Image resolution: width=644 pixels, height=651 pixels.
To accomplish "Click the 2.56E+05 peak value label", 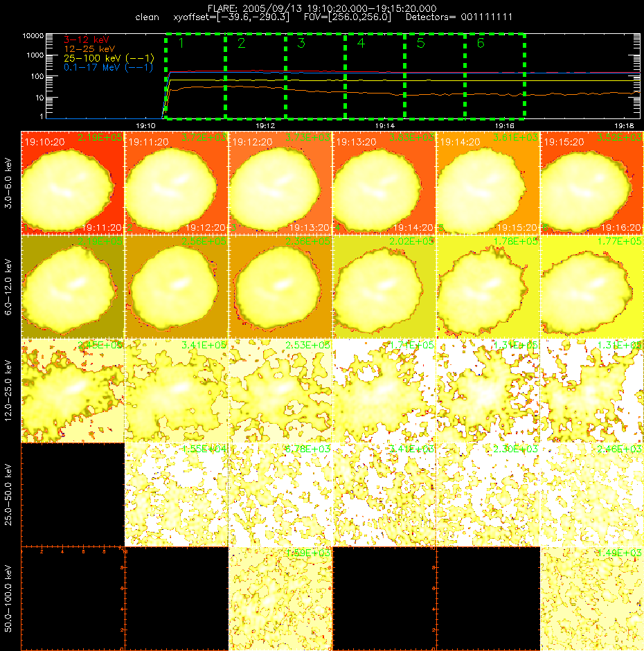I will (204, 241).
